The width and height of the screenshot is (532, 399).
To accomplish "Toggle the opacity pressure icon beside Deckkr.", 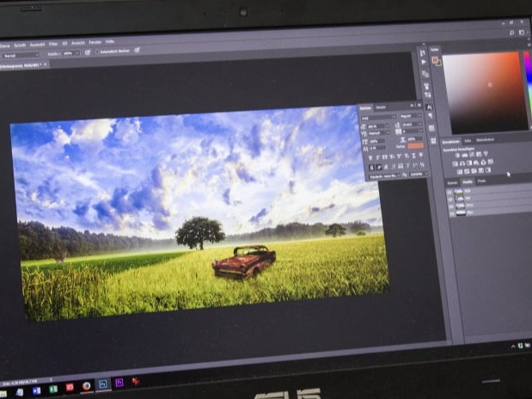I will coord(87,52).
